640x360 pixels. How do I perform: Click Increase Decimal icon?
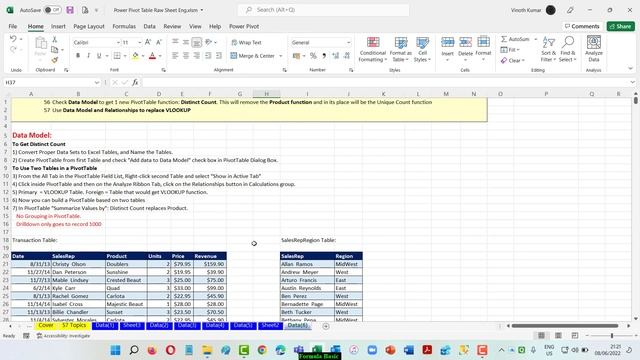[x=336, y=56]
